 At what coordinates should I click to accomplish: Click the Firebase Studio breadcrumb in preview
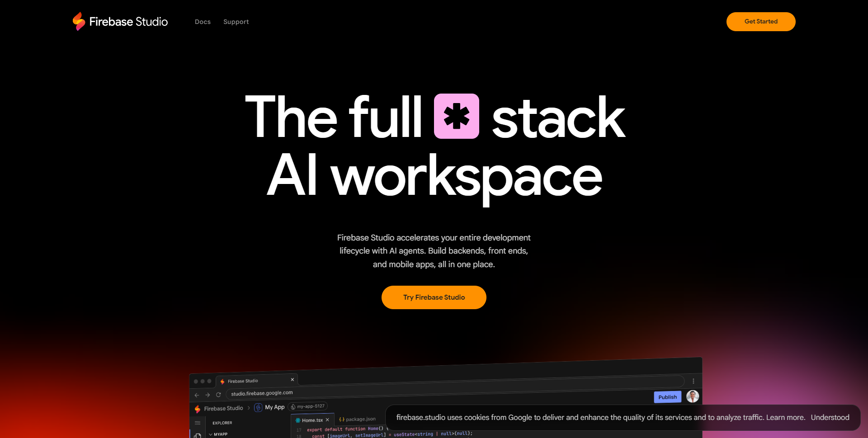pos(223,408)
